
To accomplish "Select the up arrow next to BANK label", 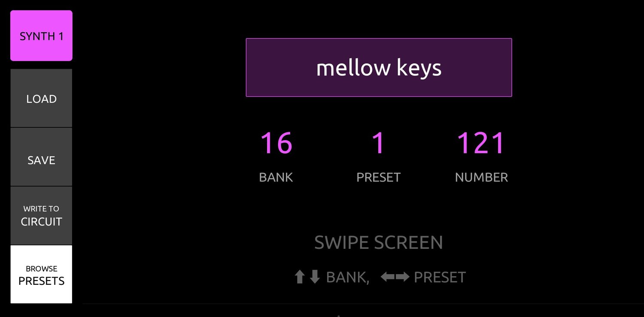I will click(x=301, y=277).
